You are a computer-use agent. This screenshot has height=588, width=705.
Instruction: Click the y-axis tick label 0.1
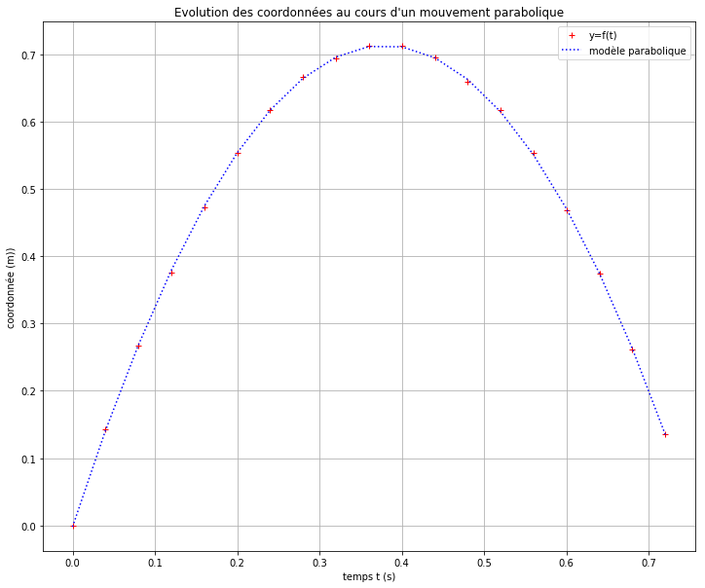[28, 459]
